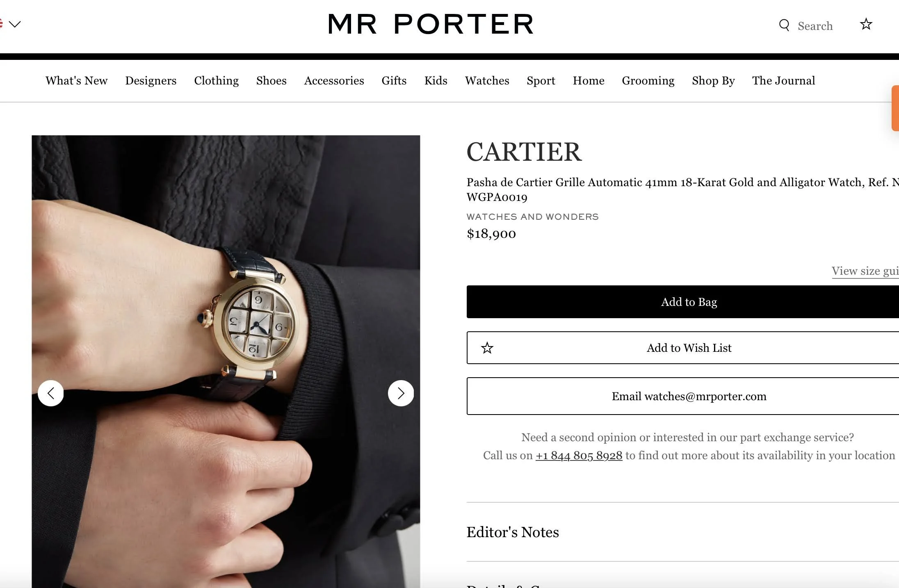The image size is (899, 588).
Task: Click the Add to Bag button
Action: click(x=682, y=302)
